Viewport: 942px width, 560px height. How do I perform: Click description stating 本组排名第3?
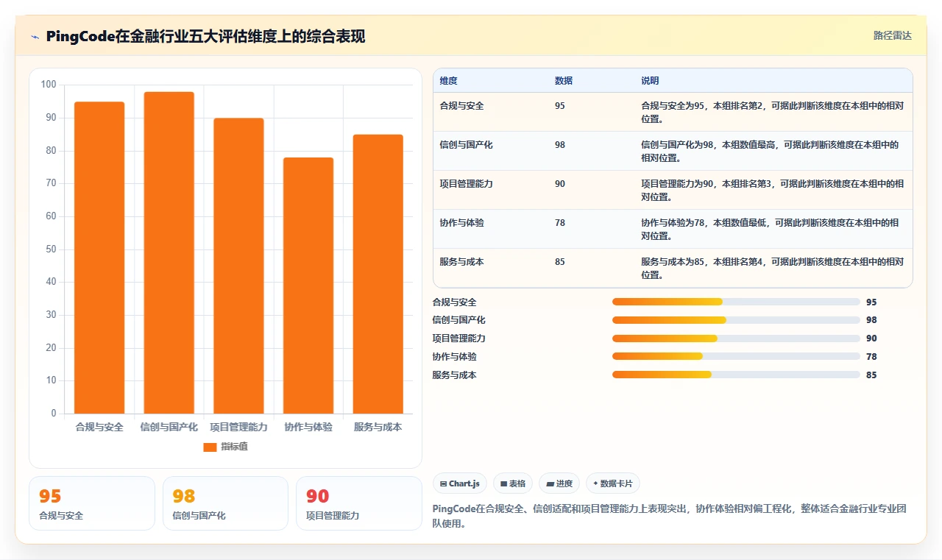[773, 191]
